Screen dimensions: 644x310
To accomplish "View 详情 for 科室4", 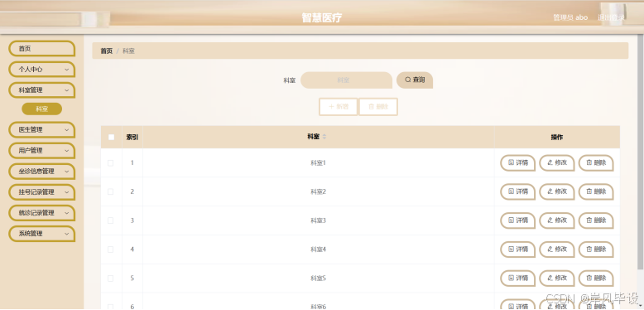I will coord(518,249).
